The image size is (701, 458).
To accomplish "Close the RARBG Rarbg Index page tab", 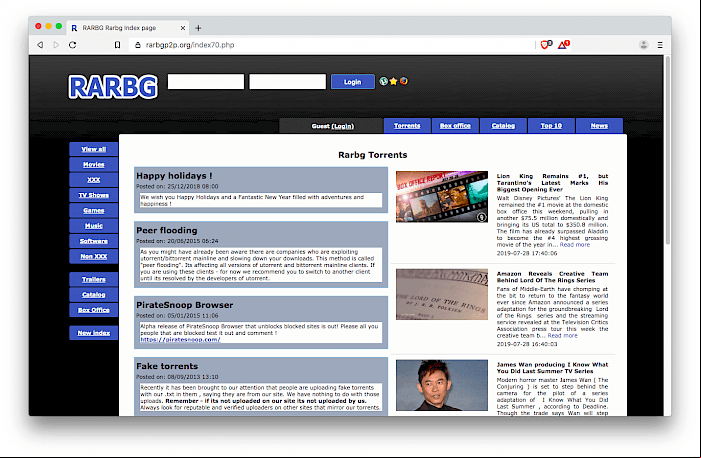I will click(183, 28).
